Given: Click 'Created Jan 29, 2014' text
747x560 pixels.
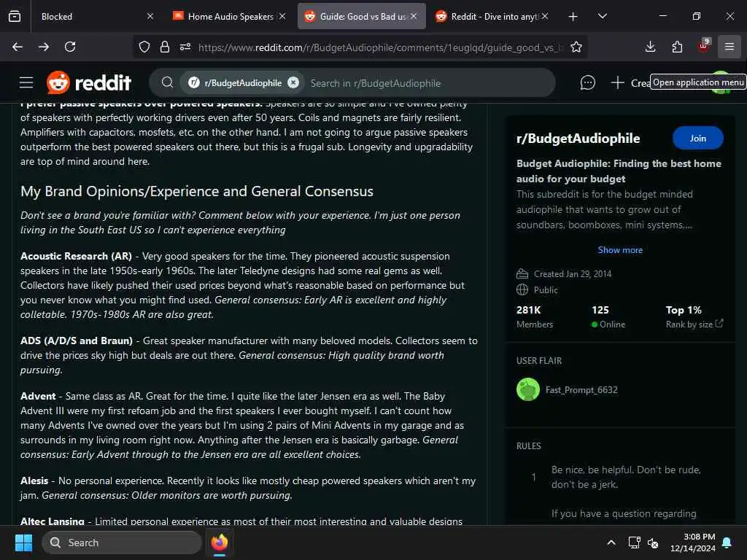Looking at the screenshot, I should point(573,274).
